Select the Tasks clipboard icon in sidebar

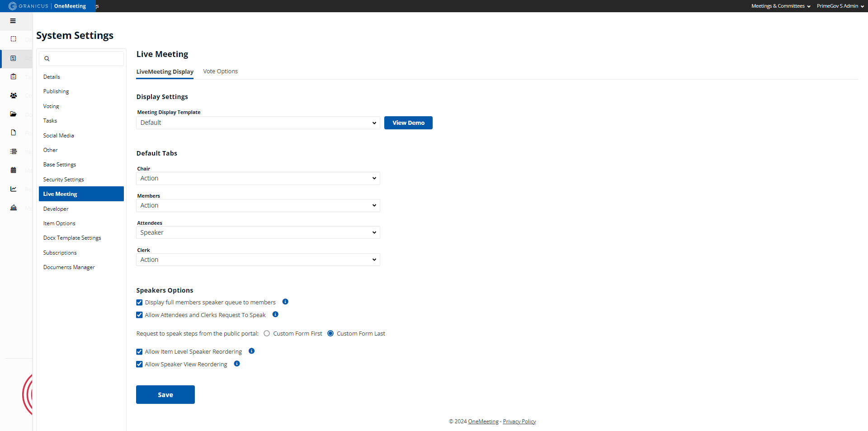click(x=13, y=76)
